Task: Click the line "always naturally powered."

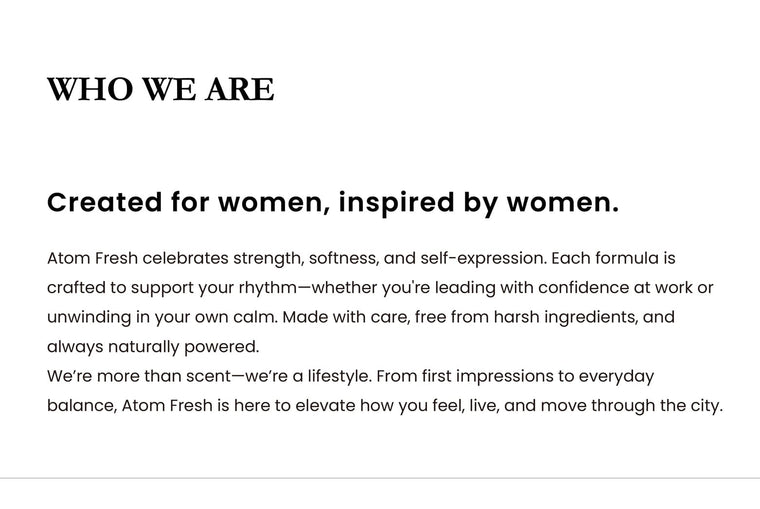Action: tap(153, 347)
